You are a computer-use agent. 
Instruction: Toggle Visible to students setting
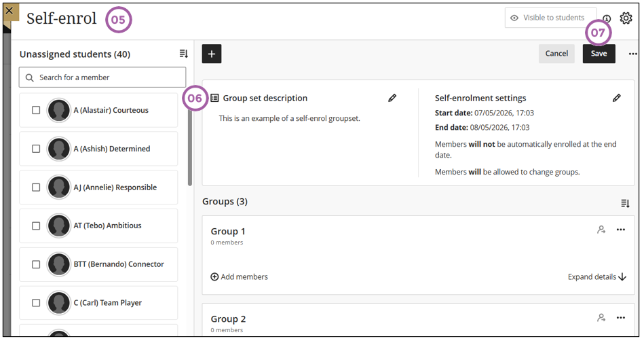(x=550, y=18)
